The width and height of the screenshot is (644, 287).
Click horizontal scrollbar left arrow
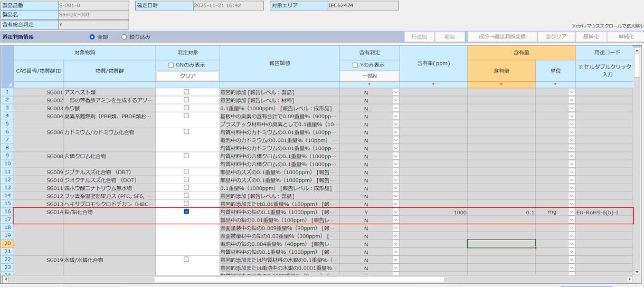point(5,279)
